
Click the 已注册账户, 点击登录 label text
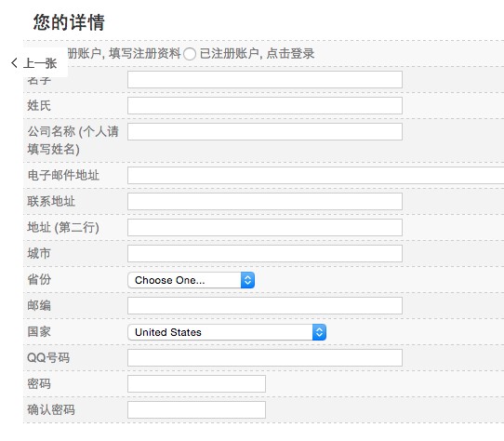click(257, 54)
